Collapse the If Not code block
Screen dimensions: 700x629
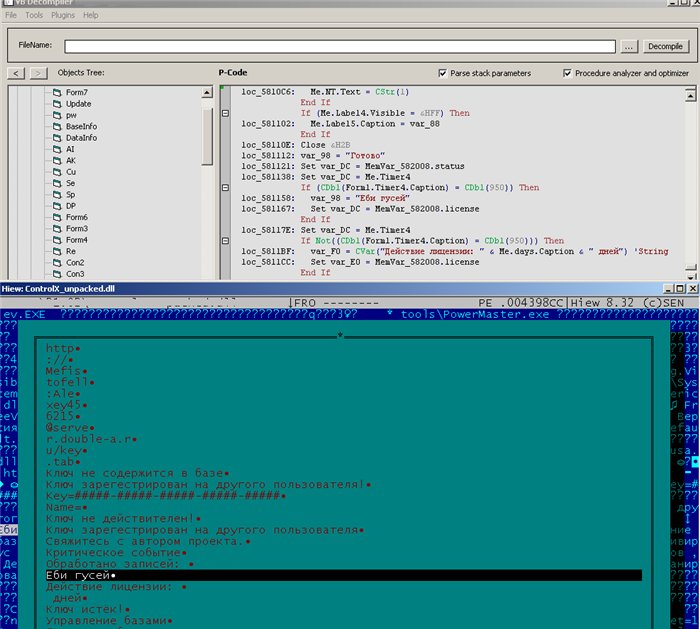point(223,241)
